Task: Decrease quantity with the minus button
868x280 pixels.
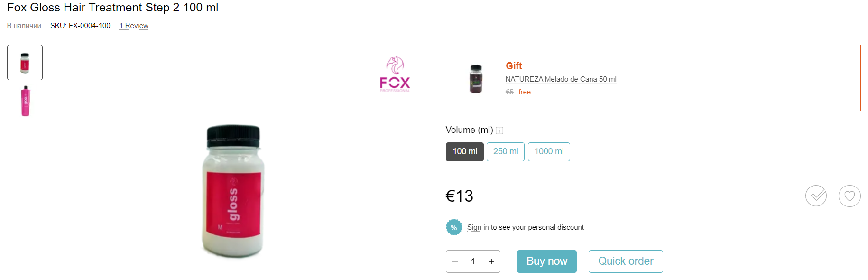Action: [455, 261]
